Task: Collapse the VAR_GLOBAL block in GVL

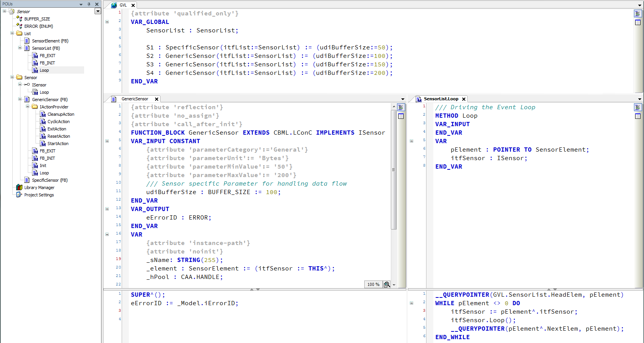Action: click(x=107, y=22)
